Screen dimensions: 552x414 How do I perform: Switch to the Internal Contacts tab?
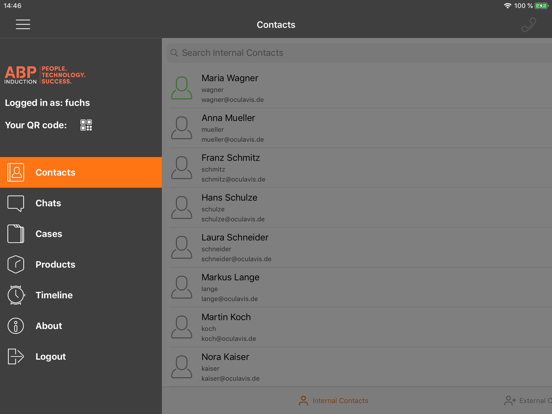tap(333, 401)
